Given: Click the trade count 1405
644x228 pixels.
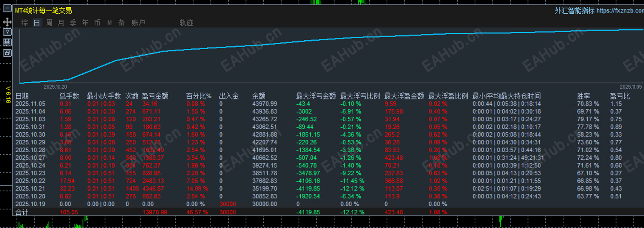Looking at the screenshot, I should click(x=132, y=189).
